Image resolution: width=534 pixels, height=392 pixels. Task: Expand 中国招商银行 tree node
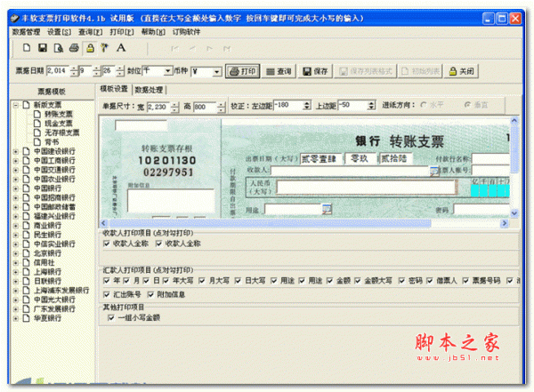pyautogui.click(x=16, y=197)
